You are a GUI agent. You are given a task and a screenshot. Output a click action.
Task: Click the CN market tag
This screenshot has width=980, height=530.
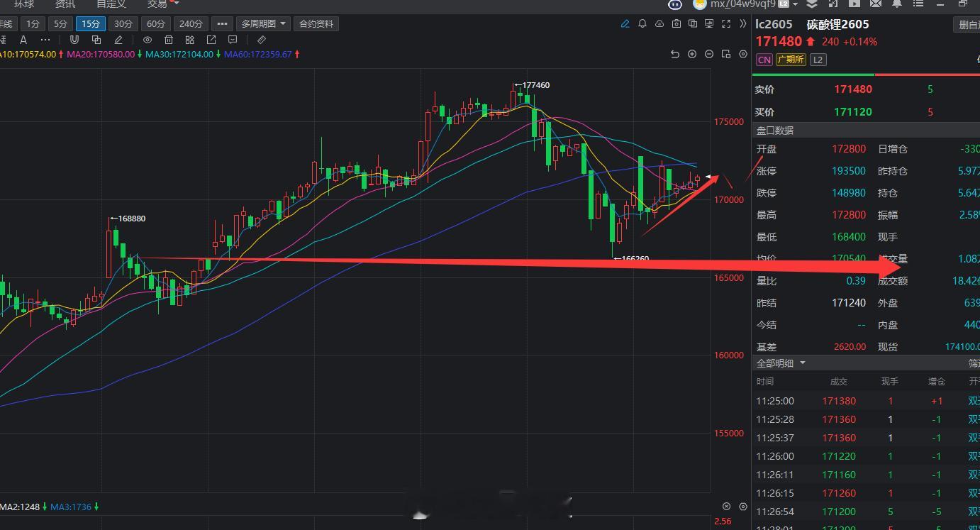pos(764,60)
